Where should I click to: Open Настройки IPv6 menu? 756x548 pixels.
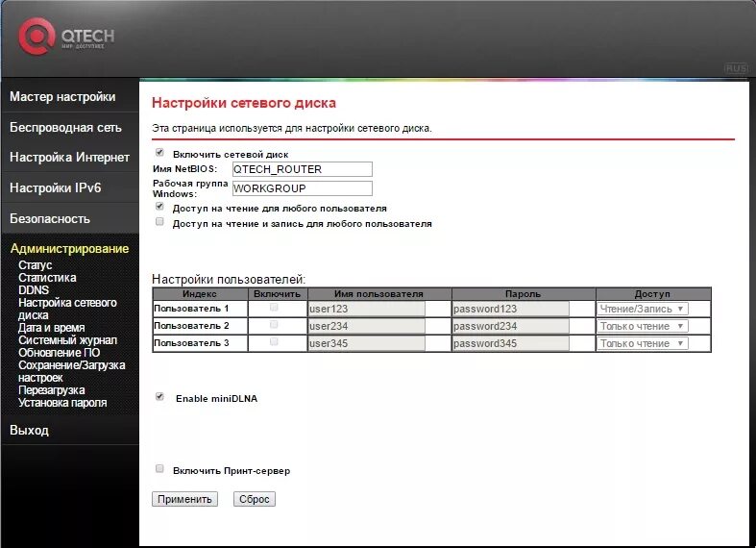click(x=56, y=188)
